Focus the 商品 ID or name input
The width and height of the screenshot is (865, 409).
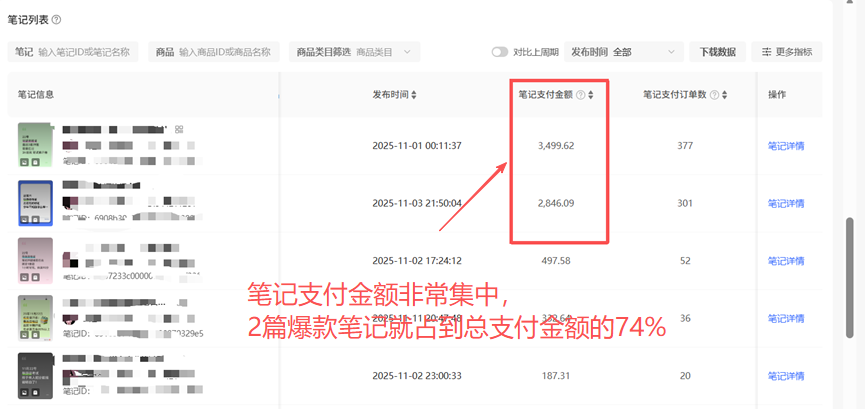pos(213,52)
